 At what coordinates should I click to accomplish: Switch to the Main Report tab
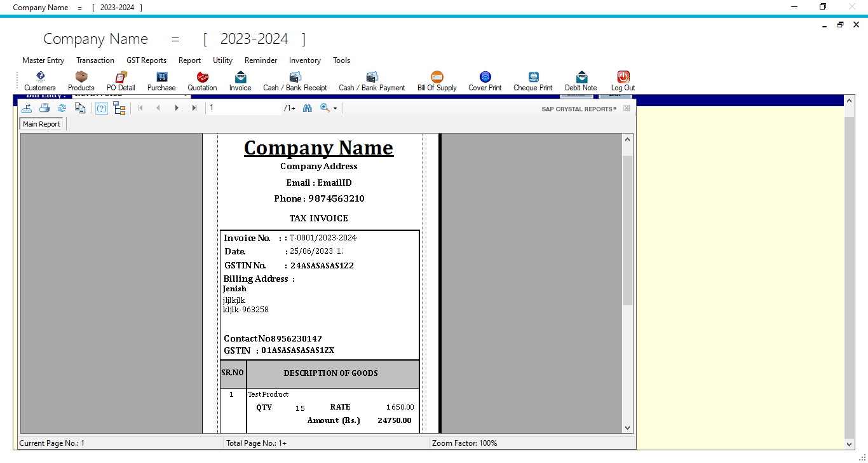(41, 123)
